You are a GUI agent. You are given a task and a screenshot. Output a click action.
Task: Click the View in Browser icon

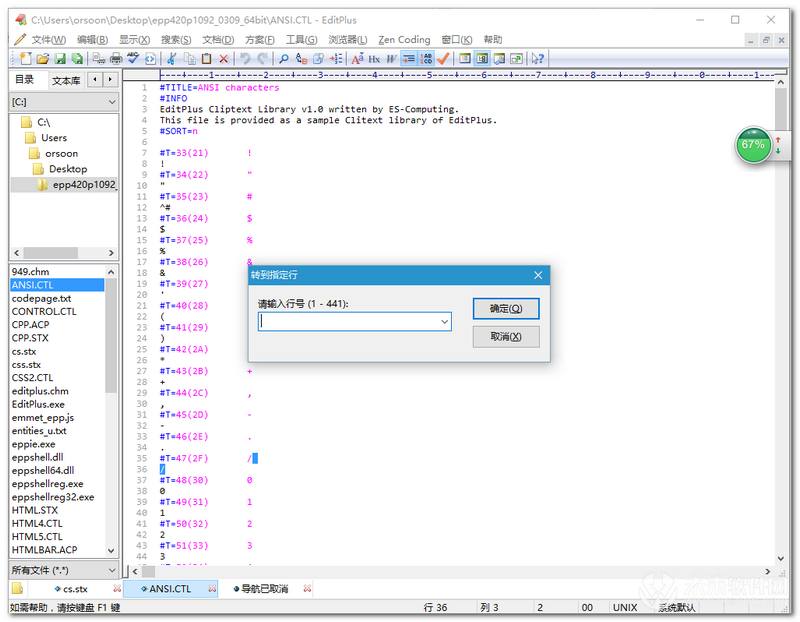150,59
